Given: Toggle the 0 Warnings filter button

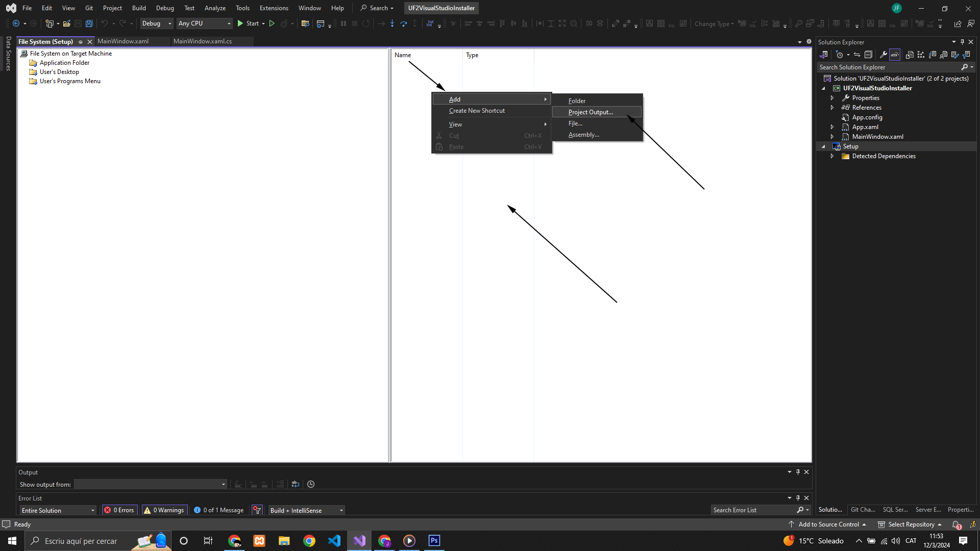Looking at the screenshot, I should pos(164,510).
